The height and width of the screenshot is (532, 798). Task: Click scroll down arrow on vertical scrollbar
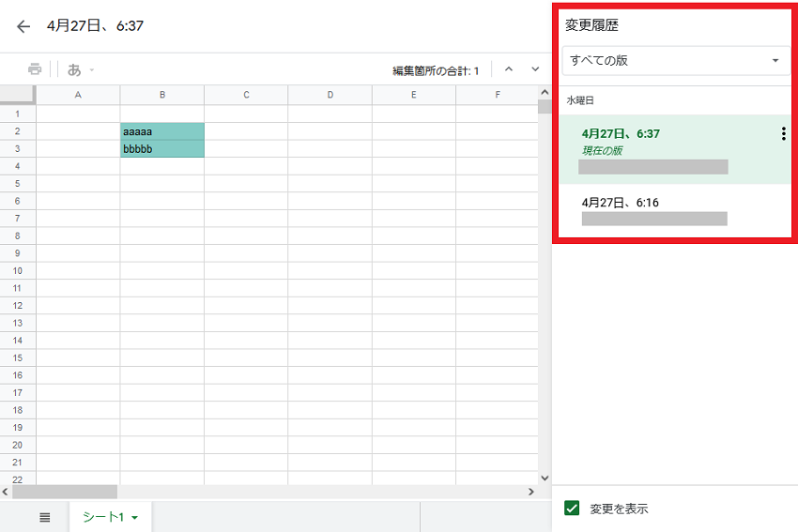coord(545,478)
